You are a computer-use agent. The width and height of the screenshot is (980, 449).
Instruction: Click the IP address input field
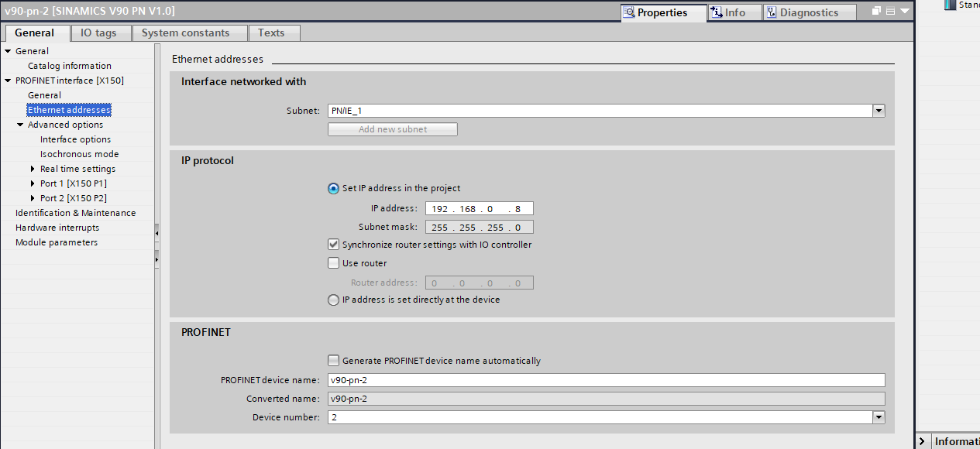(x=479, y=209)
